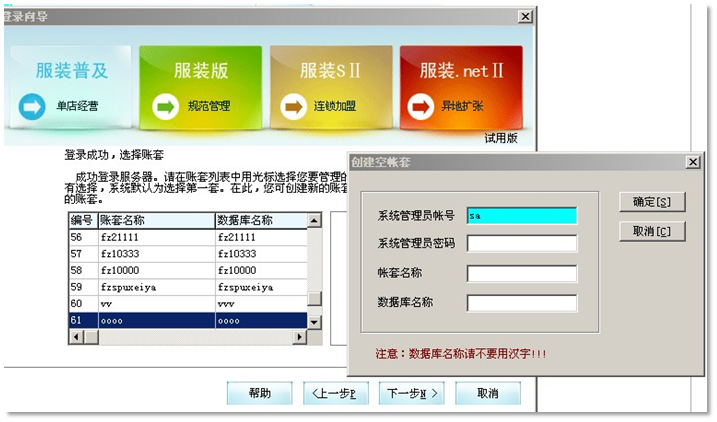Viewport: 717px width, 422px height.
Task: Select account row 56 named fz21111
Action: [188, 237]
